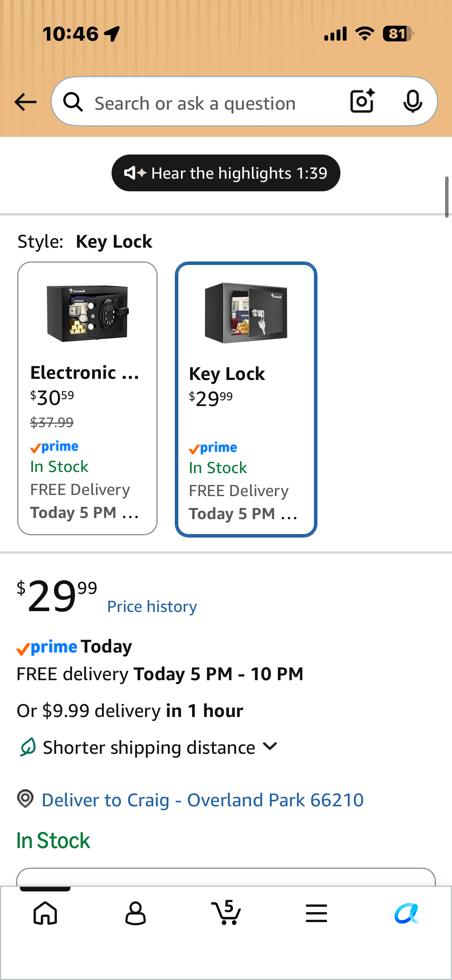This screenshot has height=980, width=452.
Task: Tap the Key Lock safe thumbnail image
Action: point(246,313)
